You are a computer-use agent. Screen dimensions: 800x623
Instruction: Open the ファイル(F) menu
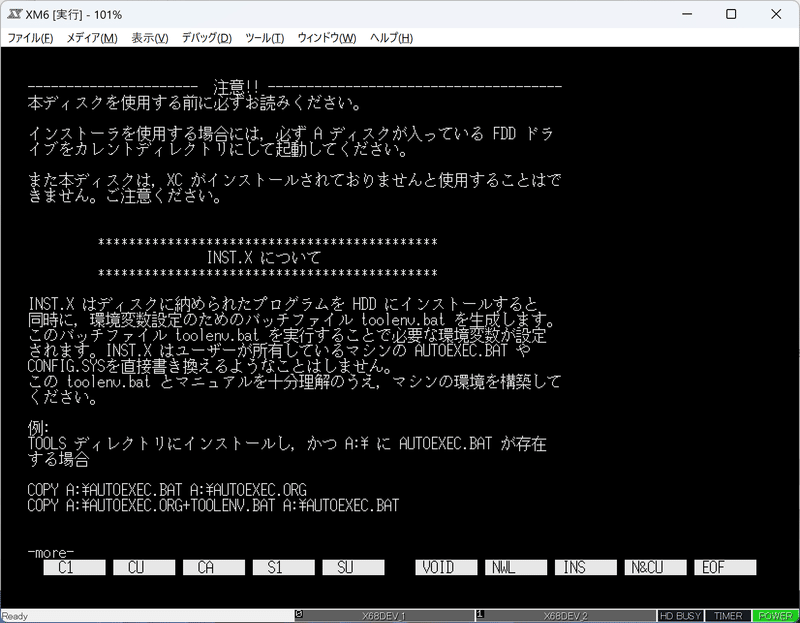pos(30,38)
